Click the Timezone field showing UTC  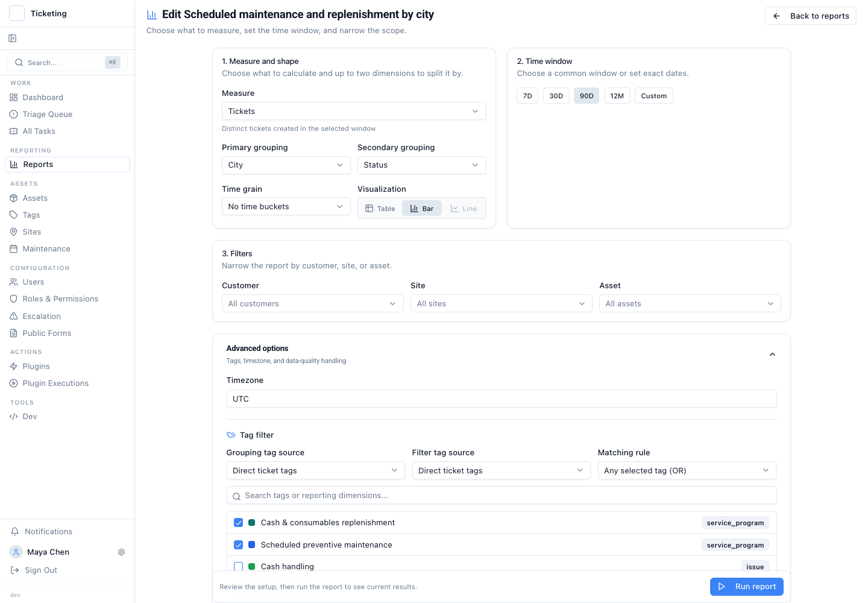tap(502, 399)
